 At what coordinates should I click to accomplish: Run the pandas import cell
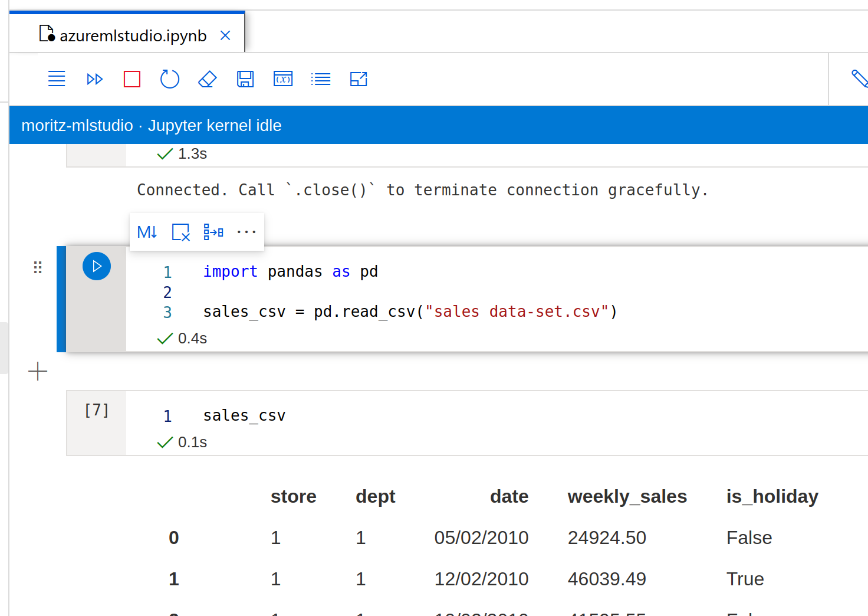click(x=97, y=266)
